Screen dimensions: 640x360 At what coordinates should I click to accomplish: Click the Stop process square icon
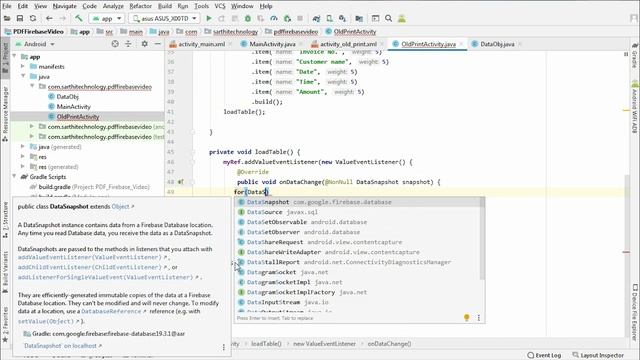(x=300, y=18)
